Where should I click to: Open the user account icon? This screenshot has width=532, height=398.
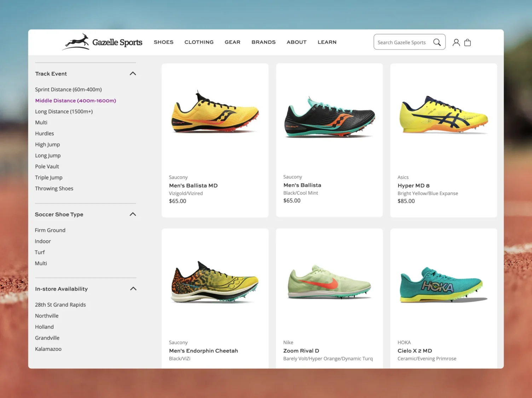[x=456, y=42]
